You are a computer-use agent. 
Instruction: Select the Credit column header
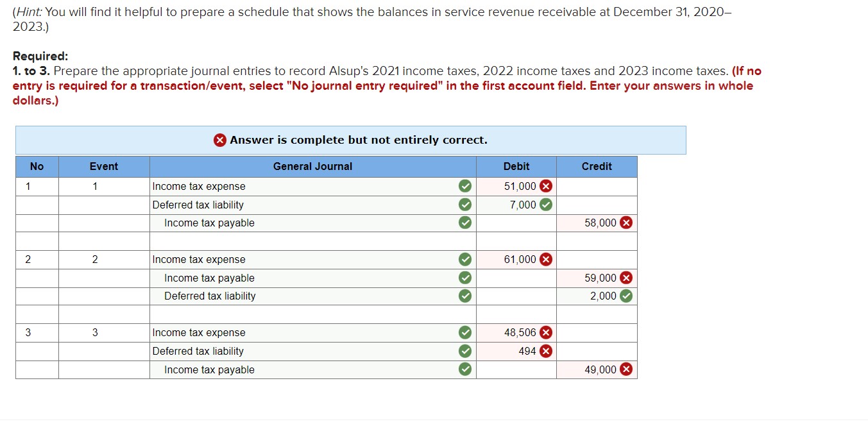(597, 166)
